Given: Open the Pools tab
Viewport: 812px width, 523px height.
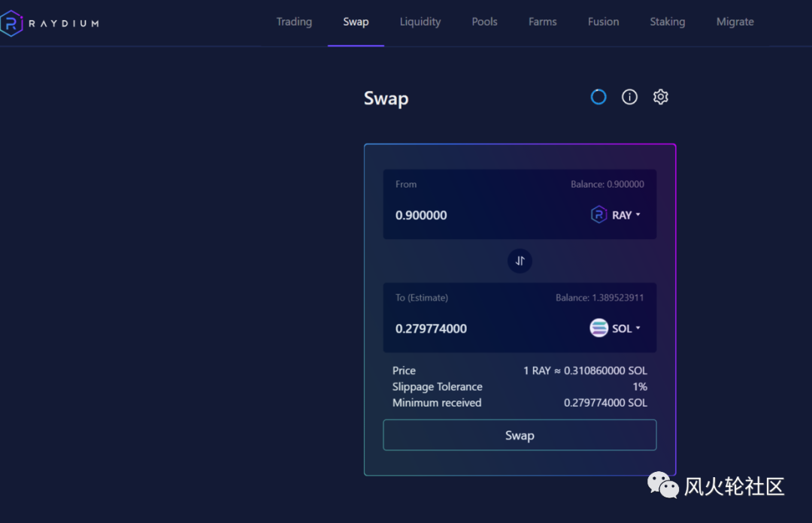Looking at the screenshot, I should click(x=484, y=22).
